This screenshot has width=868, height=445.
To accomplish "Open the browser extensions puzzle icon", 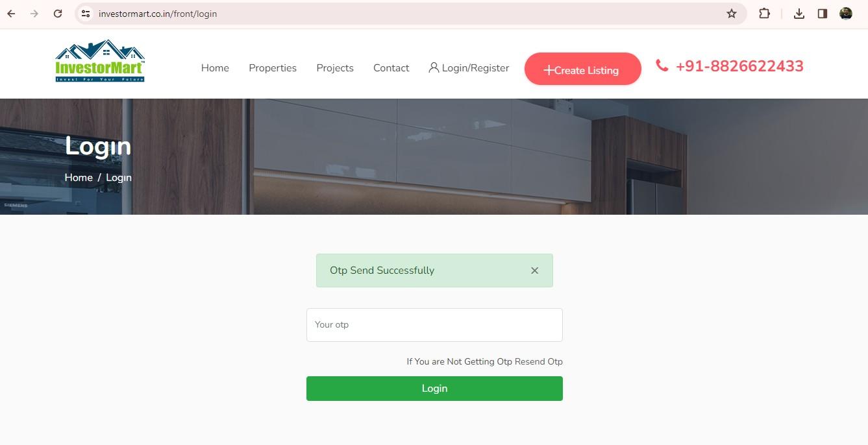I will pyautogui.click(x=765, y=14).
